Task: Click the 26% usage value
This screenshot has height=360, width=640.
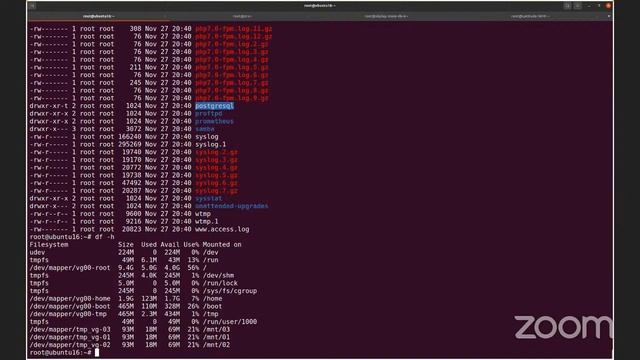Action: click(193, 307)
